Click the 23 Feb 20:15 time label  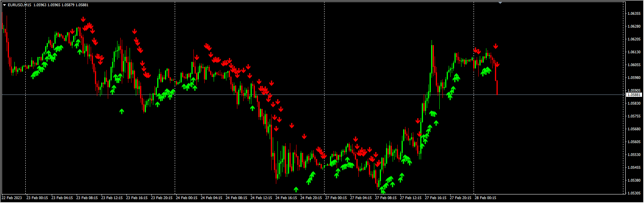(x=162, y=198)
